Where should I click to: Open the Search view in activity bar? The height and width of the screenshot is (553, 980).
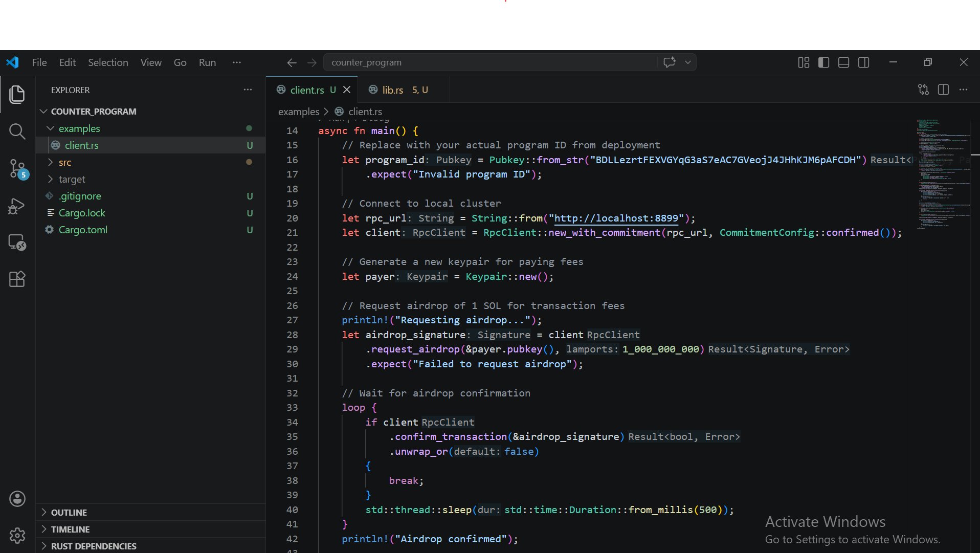pos(17,131)
